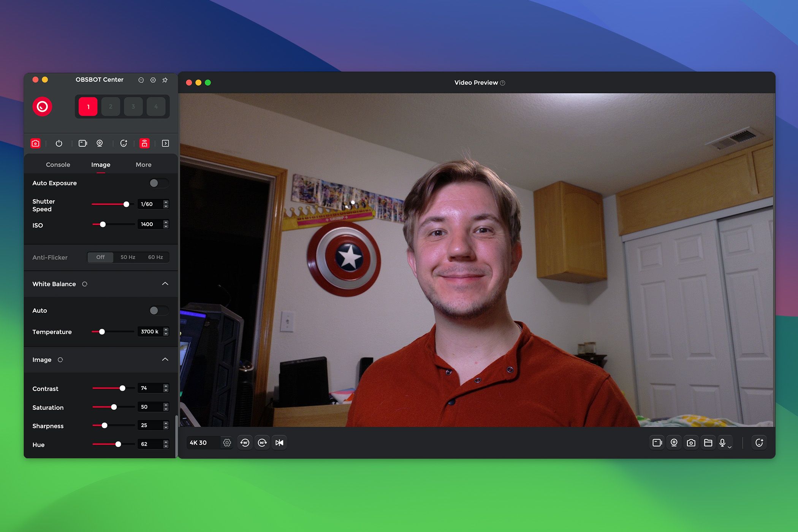798x532 pixels.
Task: Open the More tab
Action: (143, 165)
